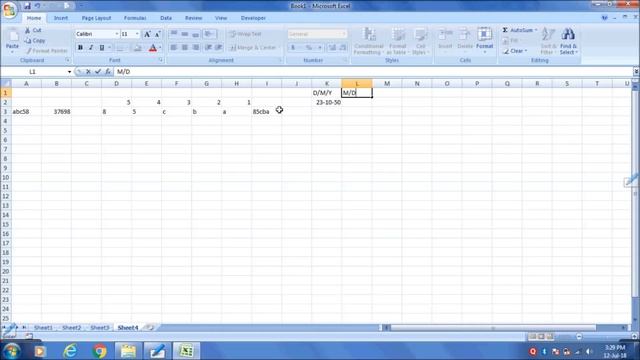Cancel the formula bar entry

coord(88,72)
